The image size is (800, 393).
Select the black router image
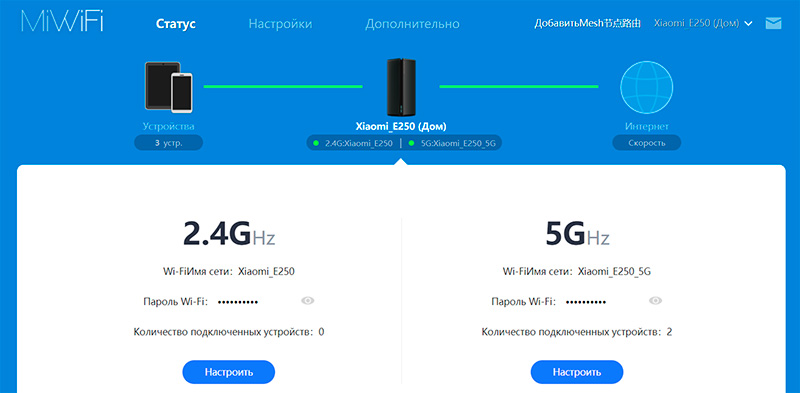401,87
